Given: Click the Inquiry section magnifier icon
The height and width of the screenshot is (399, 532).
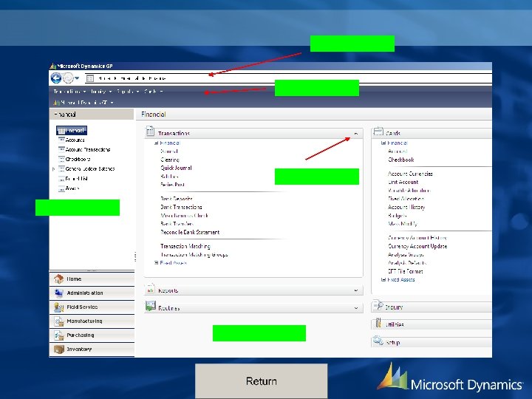Looking at the screenshot, I should (378, 306).
